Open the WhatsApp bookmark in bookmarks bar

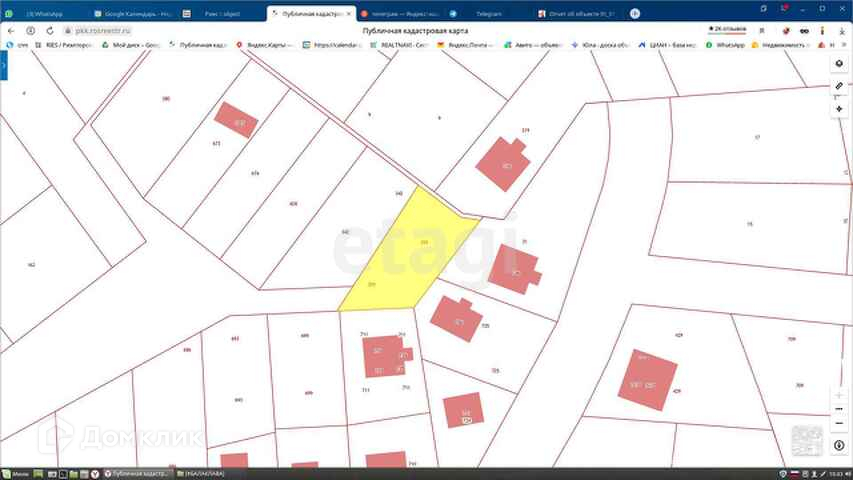[725, 45]
